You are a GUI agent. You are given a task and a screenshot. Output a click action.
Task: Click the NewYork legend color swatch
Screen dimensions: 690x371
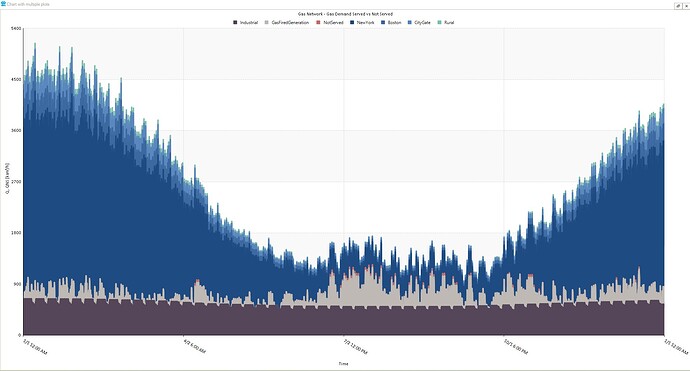click(x=352, y=22)
